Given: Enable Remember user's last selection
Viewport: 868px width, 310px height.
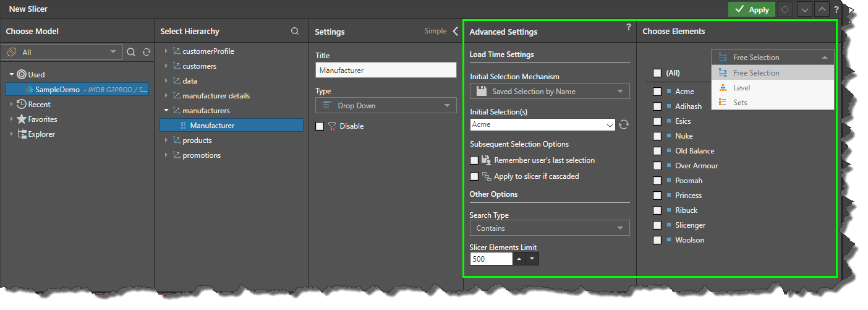Looking at the screenshot, I should tap(474, 160).
